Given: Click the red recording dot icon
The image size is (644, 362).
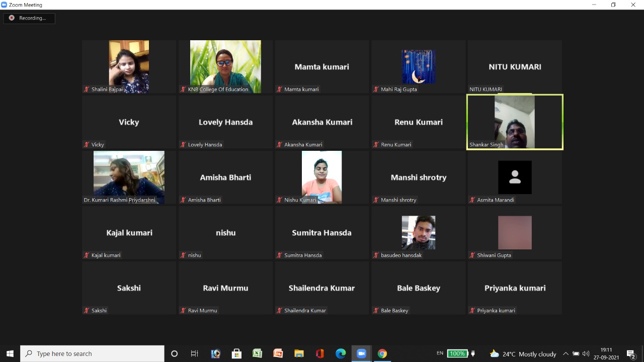Looking at the screenshot, I should tap(12, 18).
